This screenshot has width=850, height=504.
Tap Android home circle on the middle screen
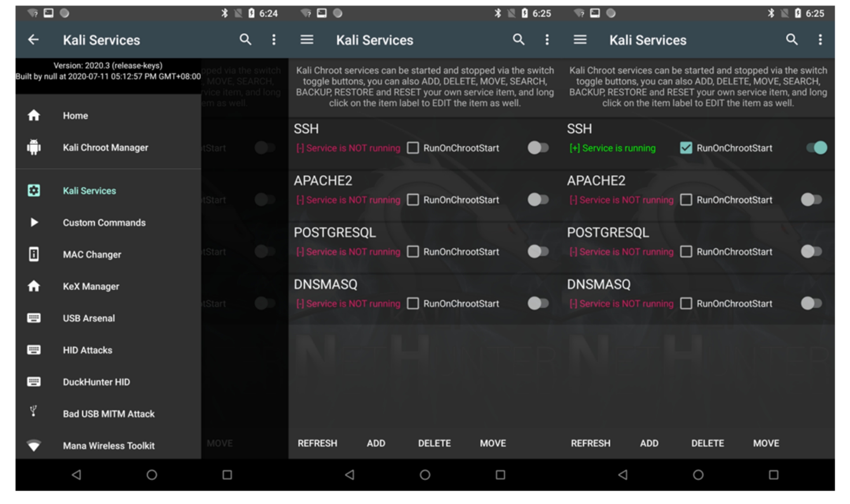point(425,475)
